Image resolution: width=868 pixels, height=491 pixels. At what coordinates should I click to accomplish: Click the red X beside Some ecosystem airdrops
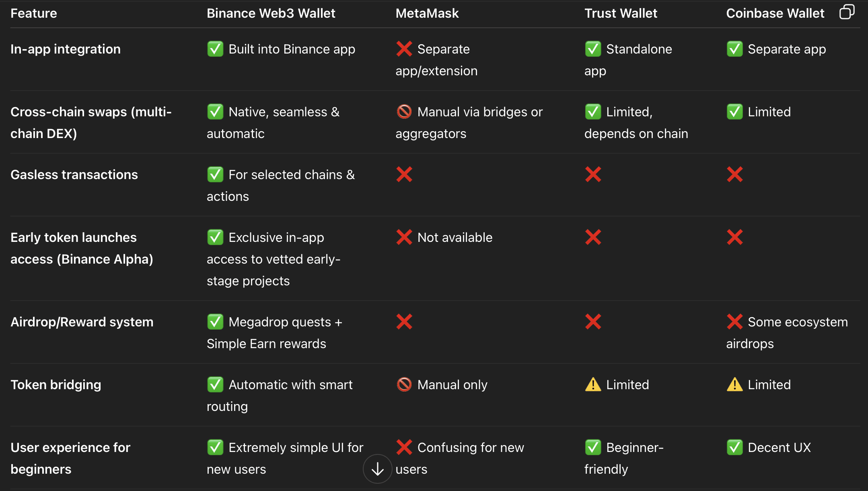coord(735,322)
